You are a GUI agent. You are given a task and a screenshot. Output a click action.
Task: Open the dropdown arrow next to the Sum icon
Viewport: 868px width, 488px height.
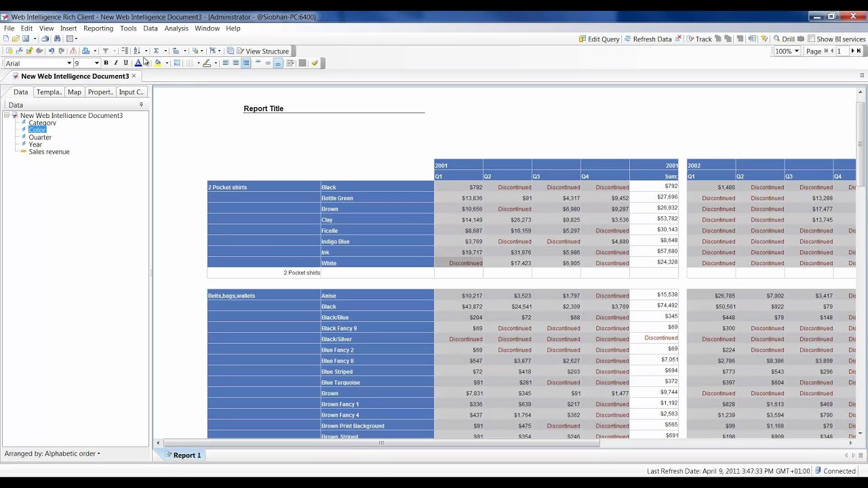tap(165, 51)
